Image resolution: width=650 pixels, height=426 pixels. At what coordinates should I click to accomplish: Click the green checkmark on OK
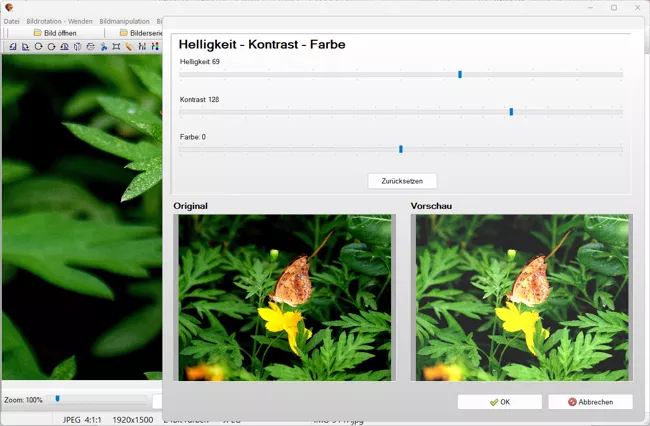coord(493,402)
